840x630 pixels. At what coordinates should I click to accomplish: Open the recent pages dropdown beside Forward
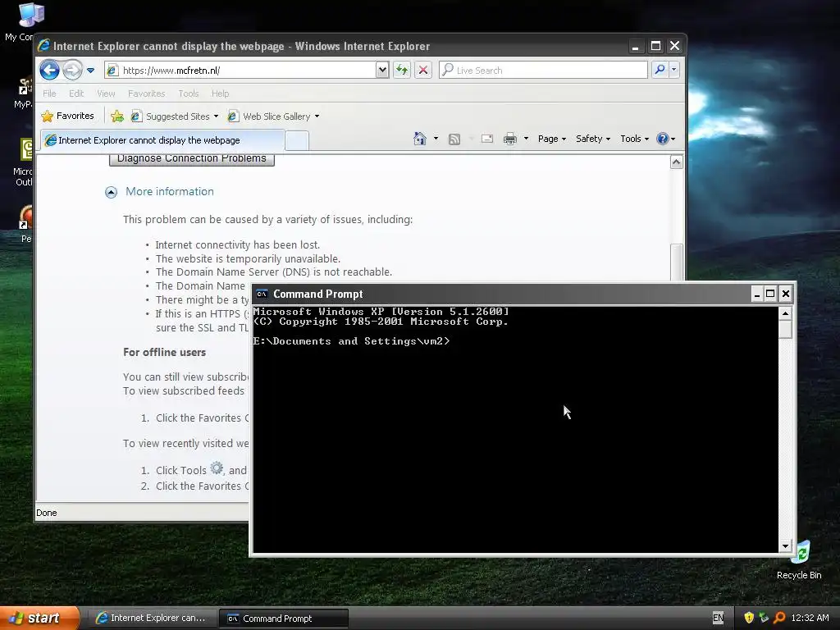tap(90, 71)
